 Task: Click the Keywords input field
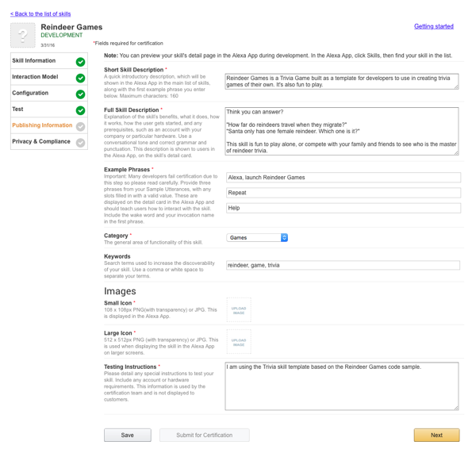(343, 265)
